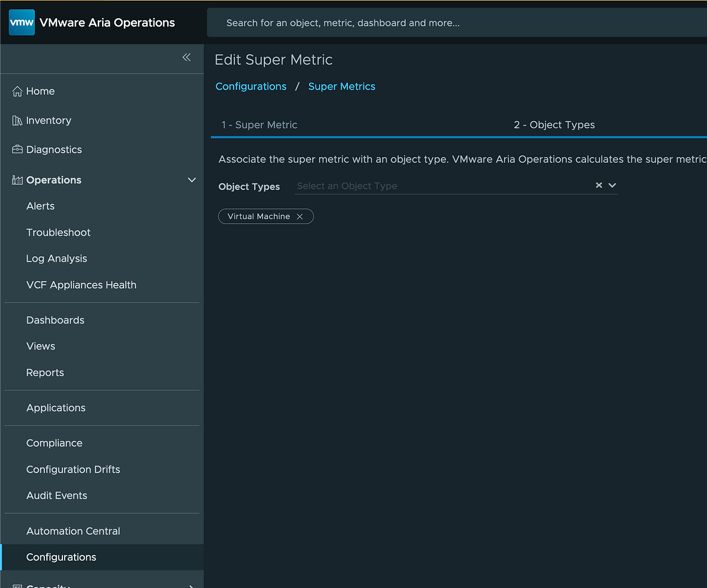Viewport: 707px width, 588px height.
Task: Click the Select an Object Type field
Action: [444, 186]
